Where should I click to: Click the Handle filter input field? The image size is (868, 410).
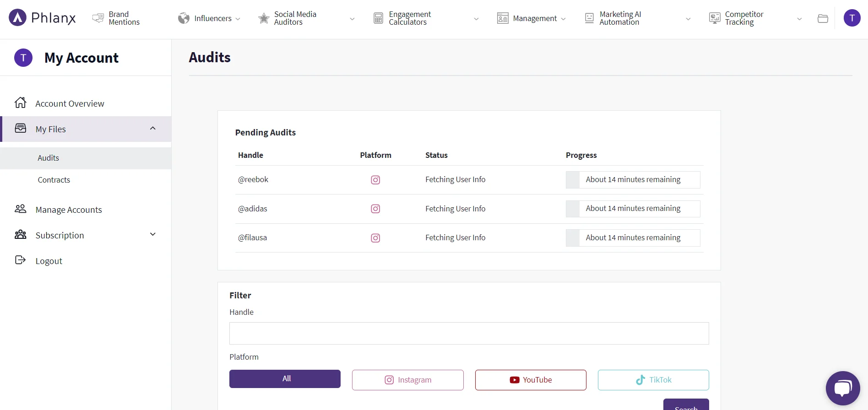(x=469, y=333)
